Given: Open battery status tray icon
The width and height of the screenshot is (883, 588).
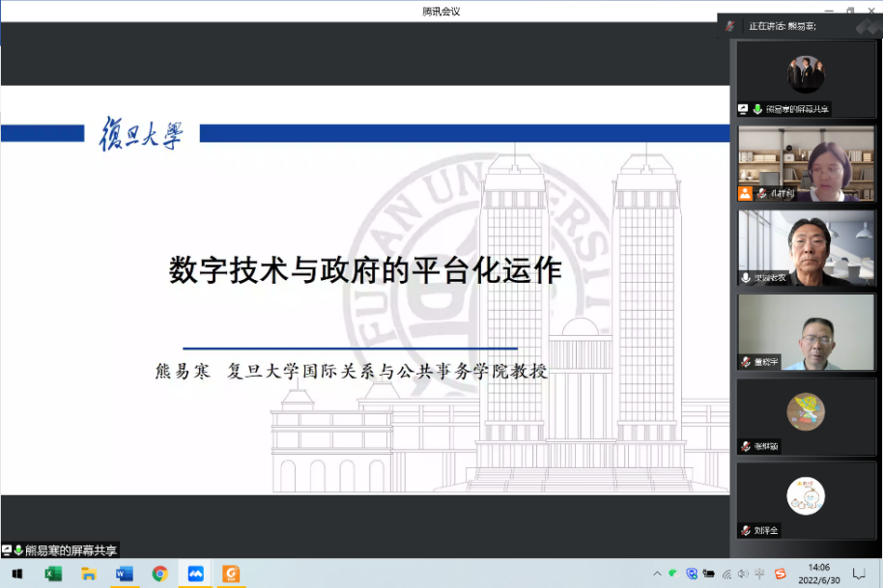Looking at the screenshot, I should [708, 574].
